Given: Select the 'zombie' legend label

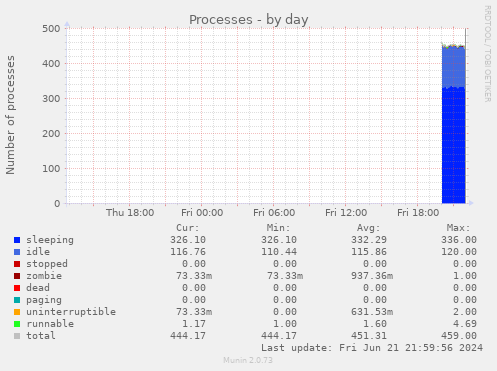Looking at the screenshot, I should [44, 276].
